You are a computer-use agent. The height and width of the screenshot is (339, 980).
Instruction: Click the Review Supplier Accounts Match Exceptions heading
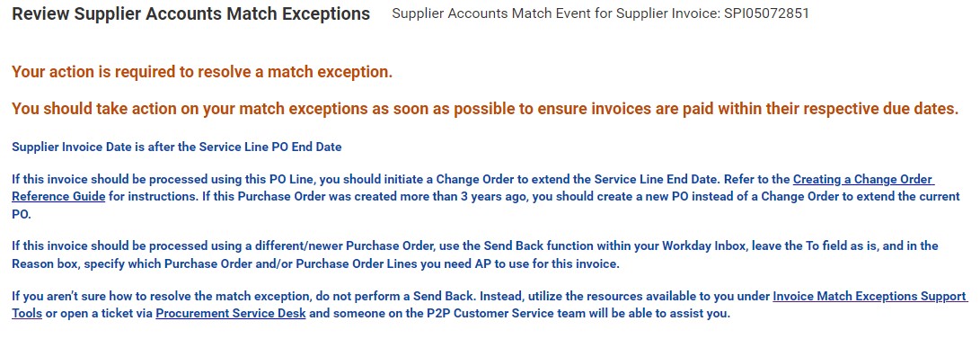point(191,13)
